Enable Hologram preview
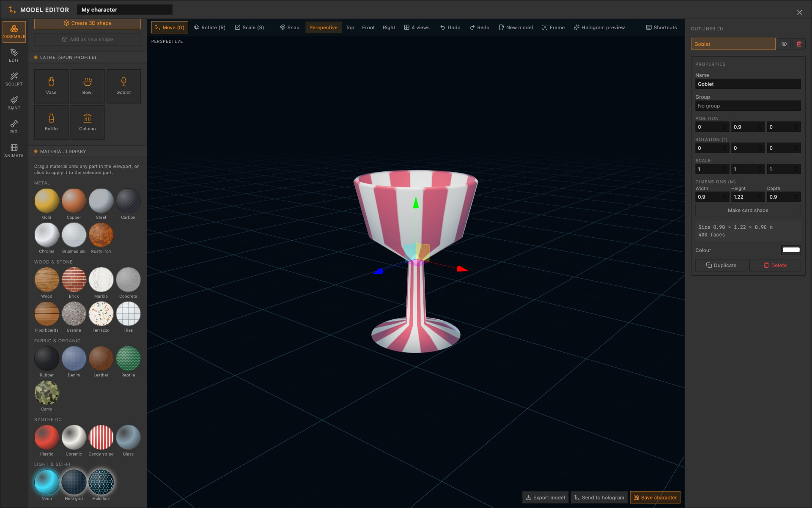 coord(599,27)
